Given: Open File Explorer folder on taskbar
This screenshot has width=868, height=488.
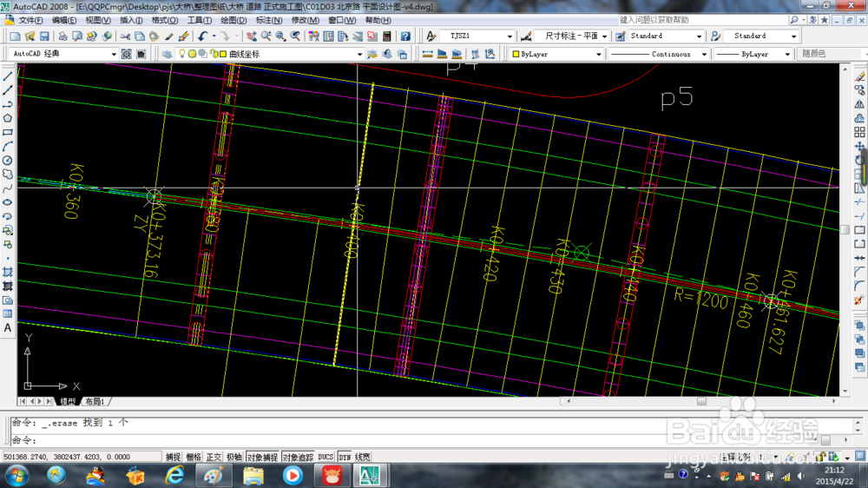Looking at the screenshot, I should pyautogui.click(x=253, y=475).
